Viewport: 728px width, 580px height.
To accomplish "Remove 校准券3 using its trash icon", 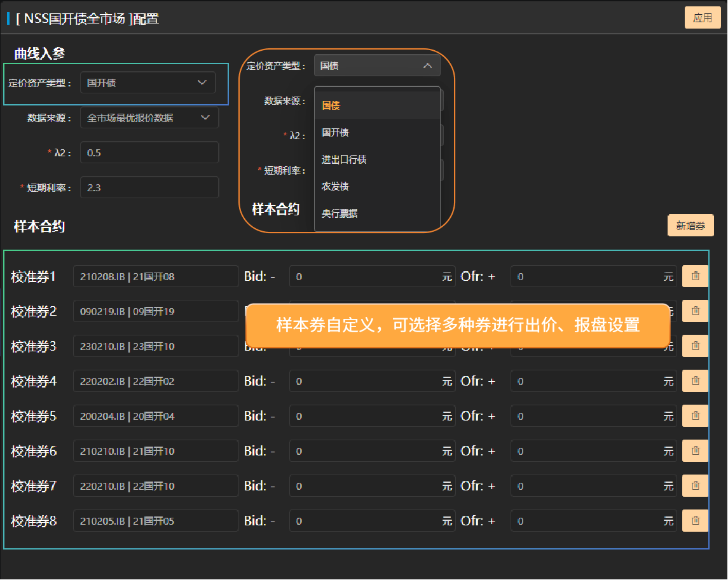I will click(695, 346).
